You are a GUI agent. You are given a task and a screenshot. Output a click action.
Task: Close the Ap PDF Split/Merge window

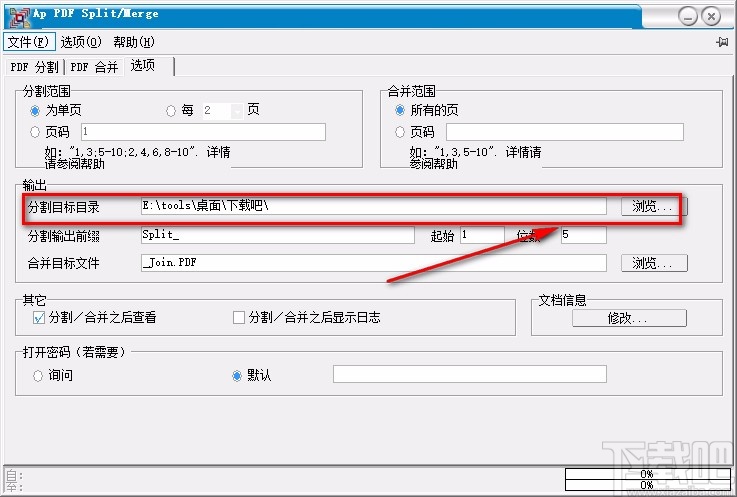[x=711, y=17]
